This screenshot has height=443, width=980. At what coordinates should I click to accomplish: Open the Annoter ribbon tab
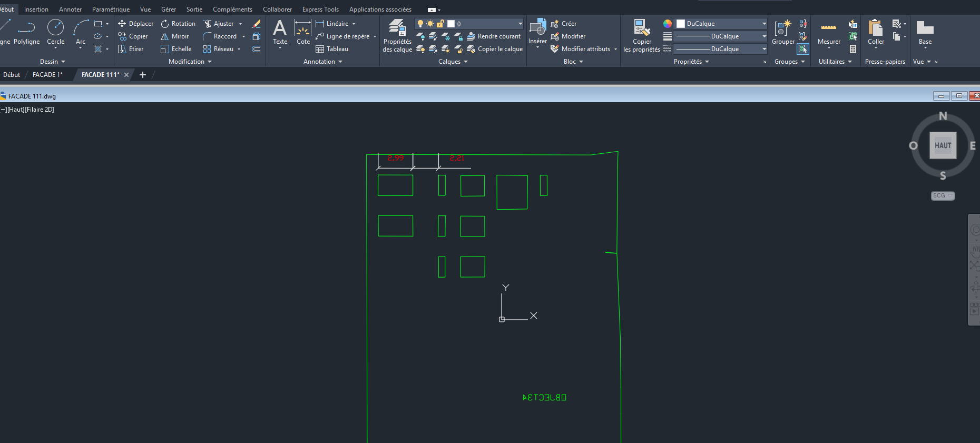tap(70, 9)
